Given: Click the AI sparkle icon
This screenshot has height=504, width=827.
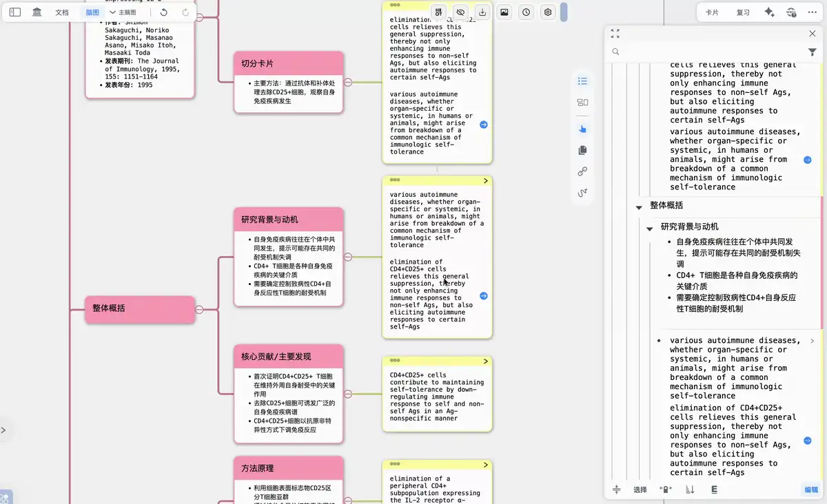Looking at the screenshot, I should [x=770, y=12].
